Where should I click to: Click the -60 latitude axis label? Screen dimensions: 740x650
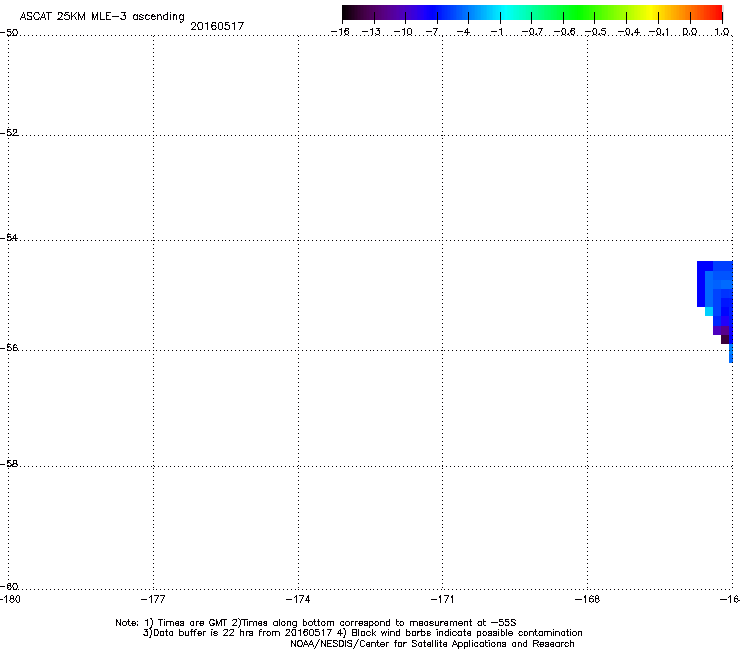[9, 587]
